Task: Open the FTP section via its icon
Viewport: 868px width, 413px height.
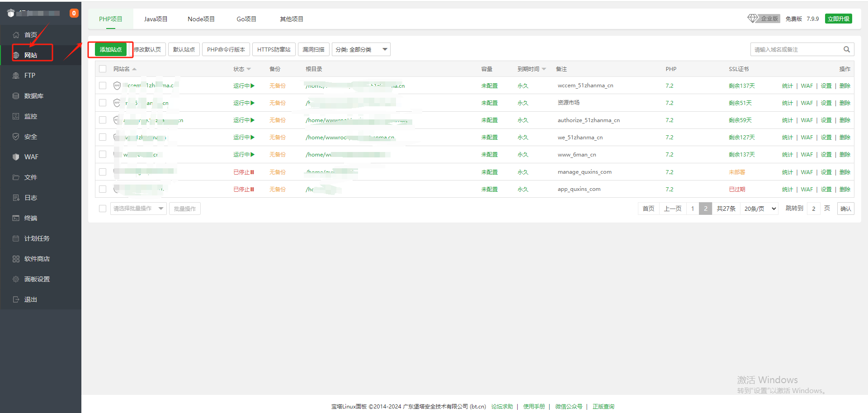Action: pos(16,76)
